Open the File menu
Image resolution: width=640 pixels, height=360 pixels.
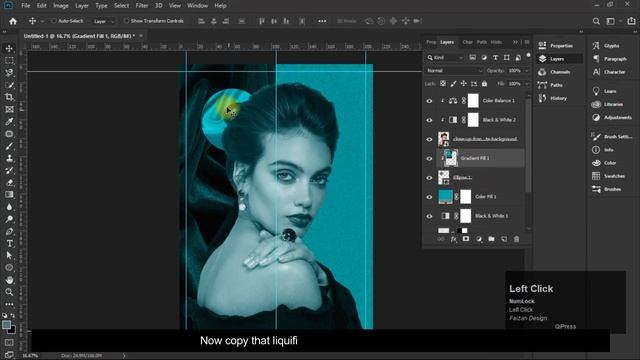coord(26,6)
